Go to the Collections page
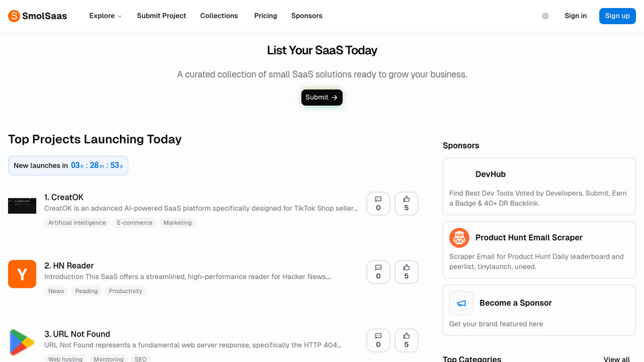Viewport: 644px width, 362px height. (219, 16)
